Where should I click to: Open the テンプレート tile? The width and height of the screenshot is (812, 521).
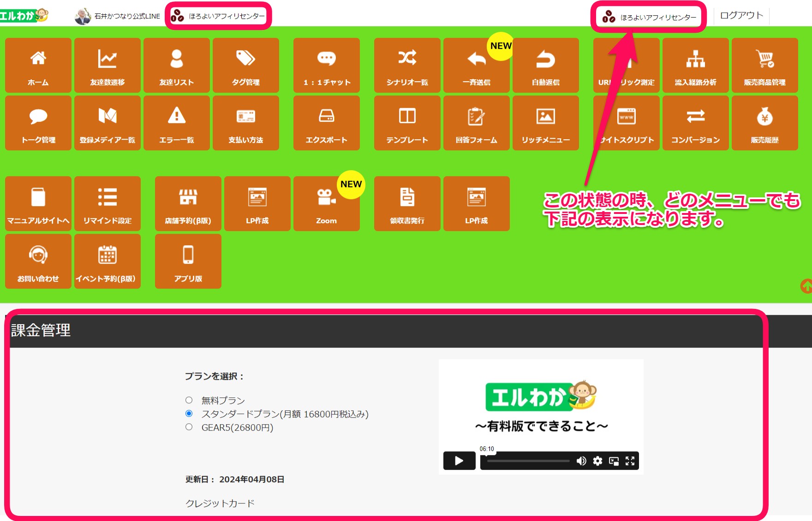click(407, 123)
